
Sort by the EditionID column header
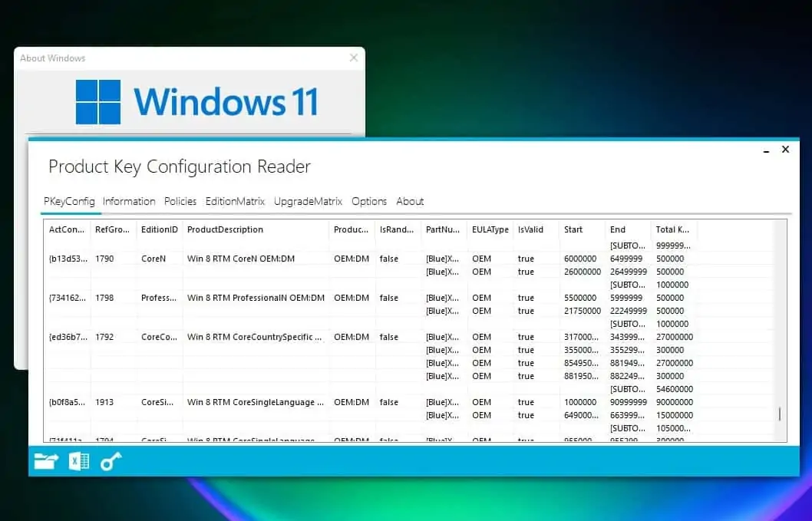click(159, 229)
